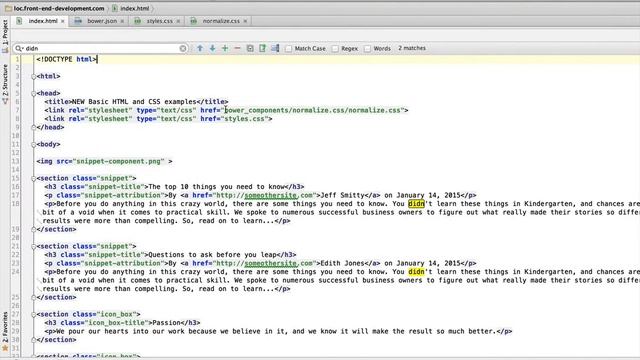640x360 pixels.
Task: Click someothersite link on line 17
Action: pyautogui.click(x=270, y=195)
